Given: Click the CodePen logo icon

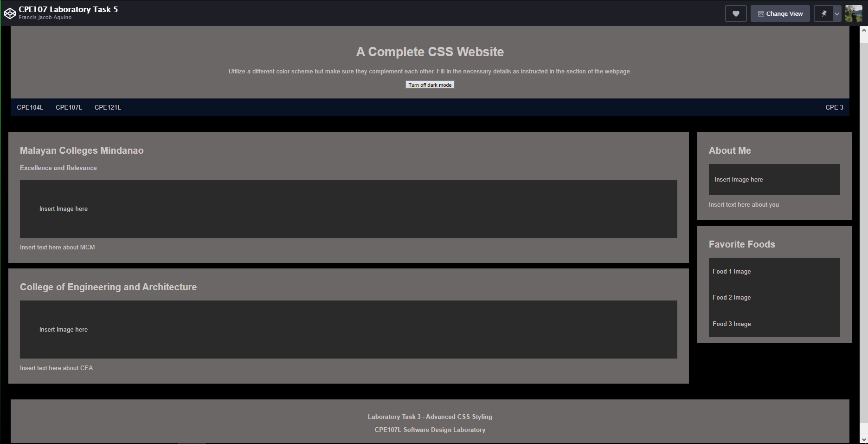Looking at the screenshot, I should [x=10, y=13].
